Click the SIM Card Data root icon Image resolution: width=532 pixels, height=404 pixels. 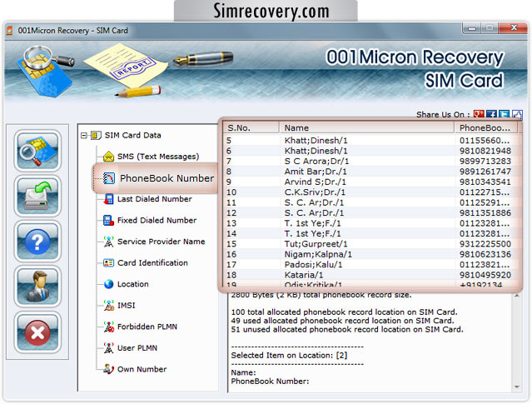96,136
